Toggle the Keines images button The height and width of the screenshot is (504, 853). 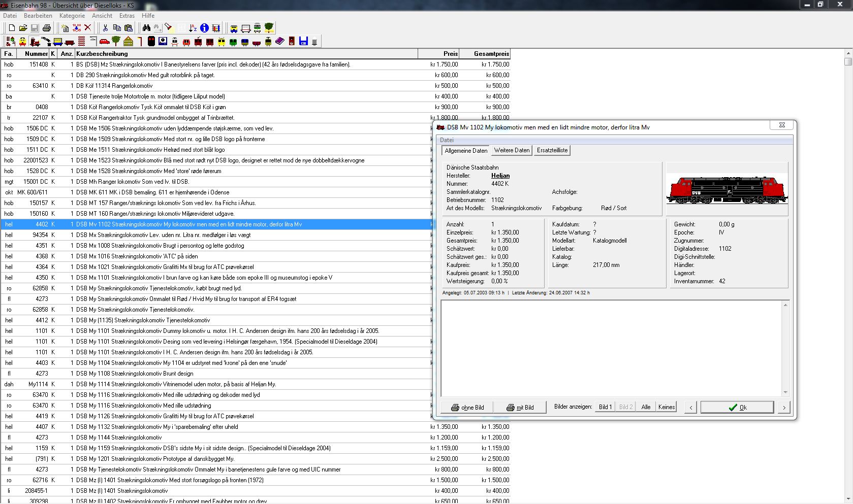667,407
